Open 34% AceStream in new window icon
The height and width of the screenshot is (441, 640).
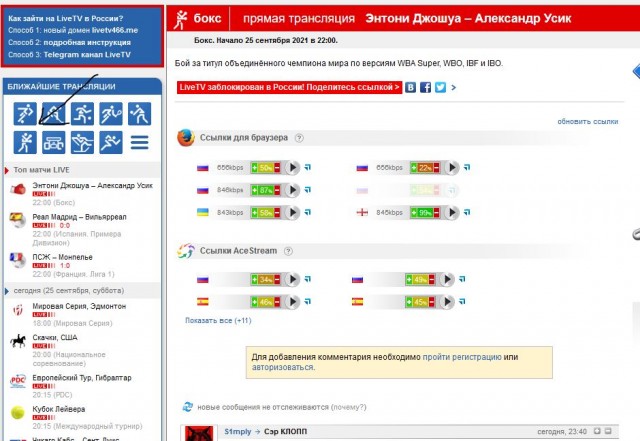point(308,279)
